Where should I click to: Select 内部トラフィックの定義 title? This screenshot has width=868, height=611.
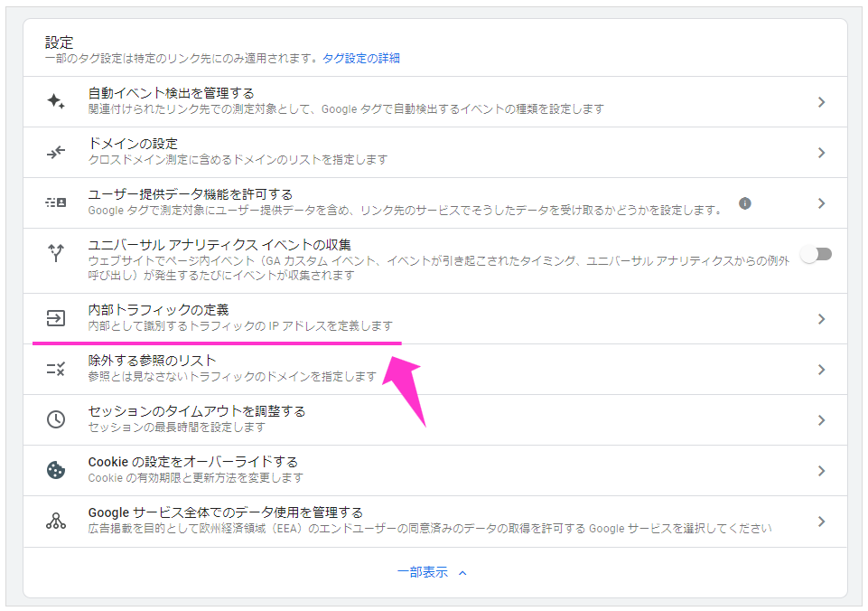click(x=158, y=310)
